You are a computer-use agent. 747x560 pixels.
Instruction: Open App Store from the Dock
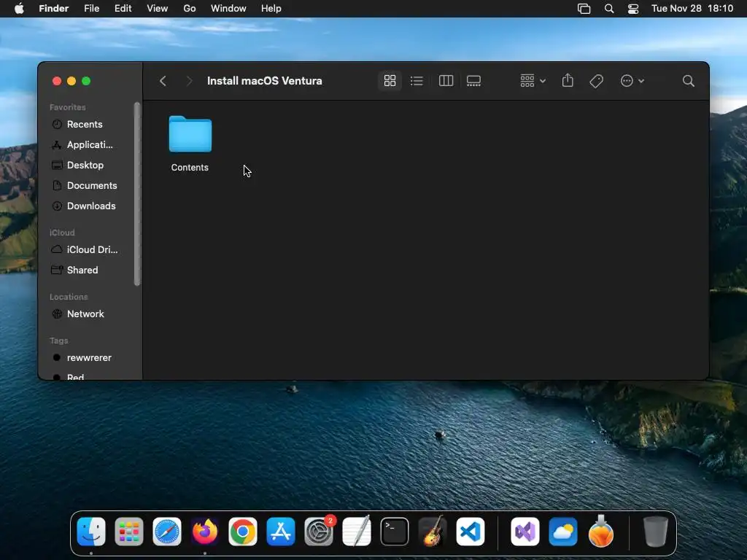pyautogui.click(x=281, y=532)
